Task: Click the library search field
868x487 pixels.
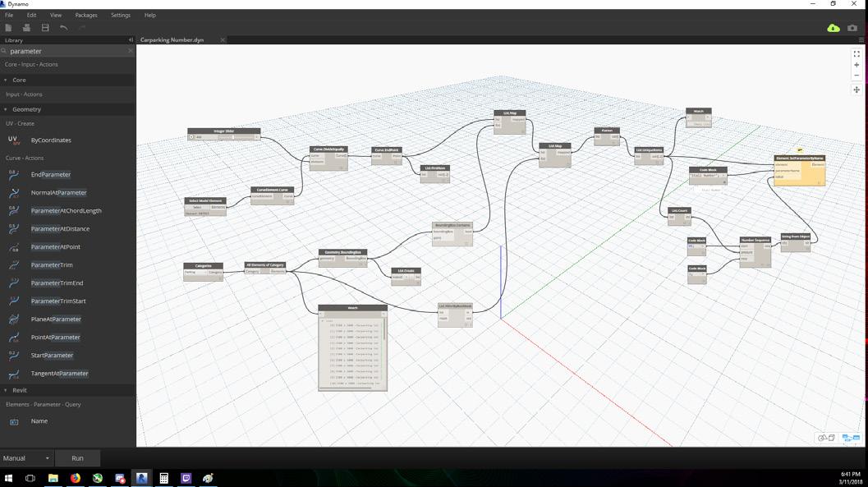Action: click(x=67, y=51)
